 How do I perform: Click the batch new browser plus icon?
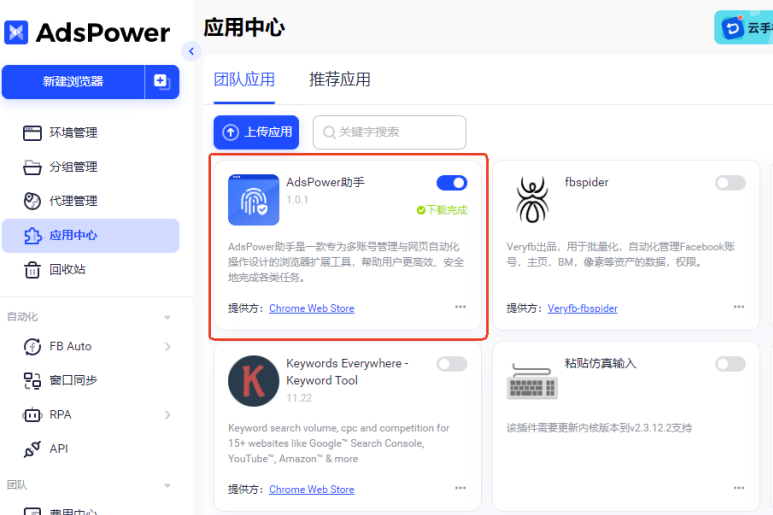162,82
